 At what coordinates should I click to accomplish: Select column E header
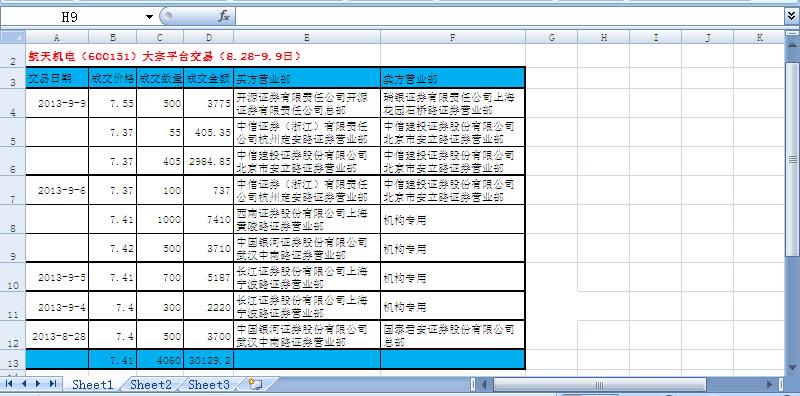pyautogui.click(x=307, y=37)
